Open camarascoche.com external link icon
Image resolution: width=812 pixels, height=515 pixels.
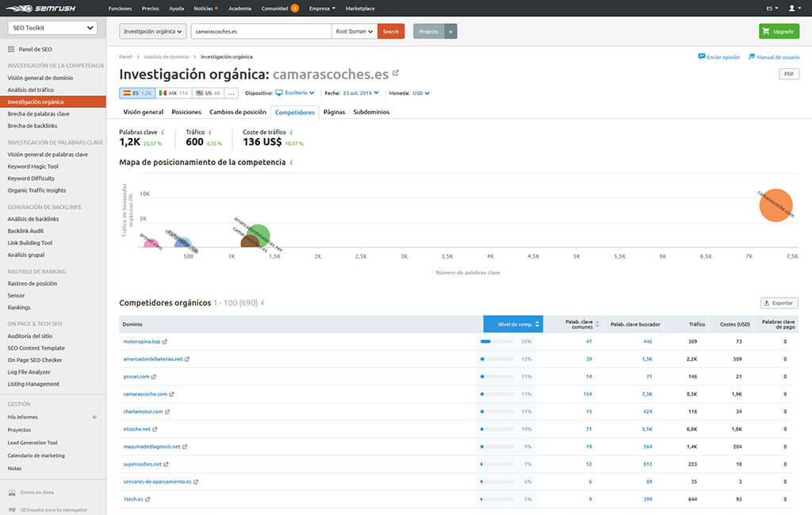[x=171, y=394]
